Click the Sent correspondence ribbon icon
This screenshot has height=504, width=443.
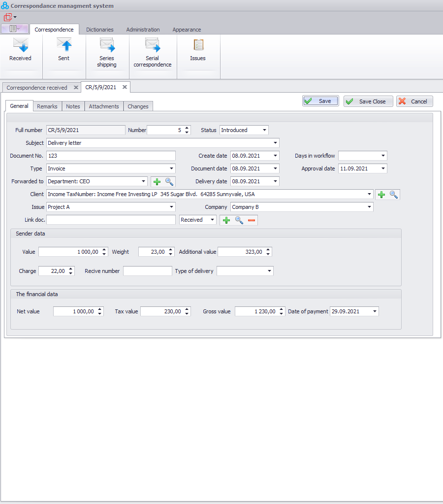click(x=63, y=46)
